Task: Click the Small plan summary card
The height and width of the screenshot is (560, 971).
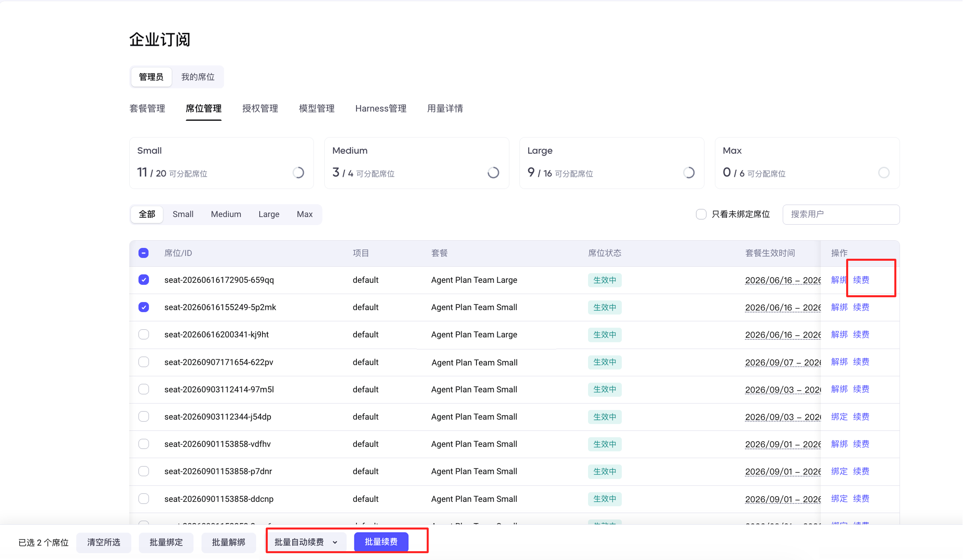Action: tap(221, 163)
